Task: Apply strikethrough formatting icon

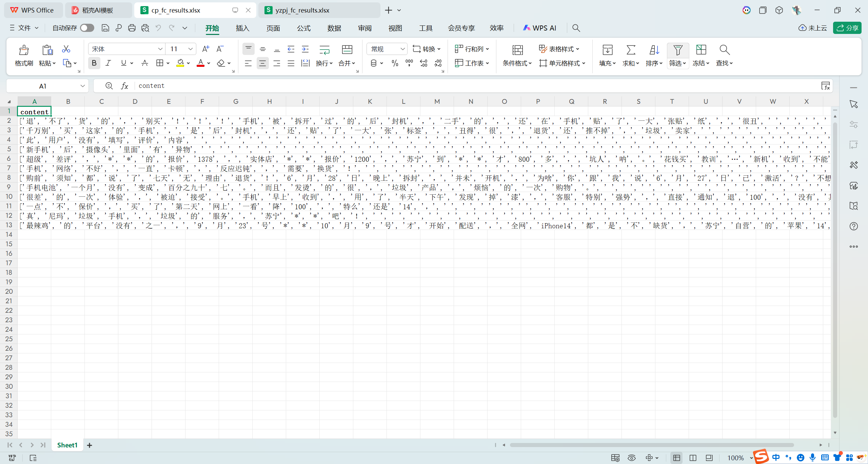Action: pyautogui.click(x=145, y=63)
